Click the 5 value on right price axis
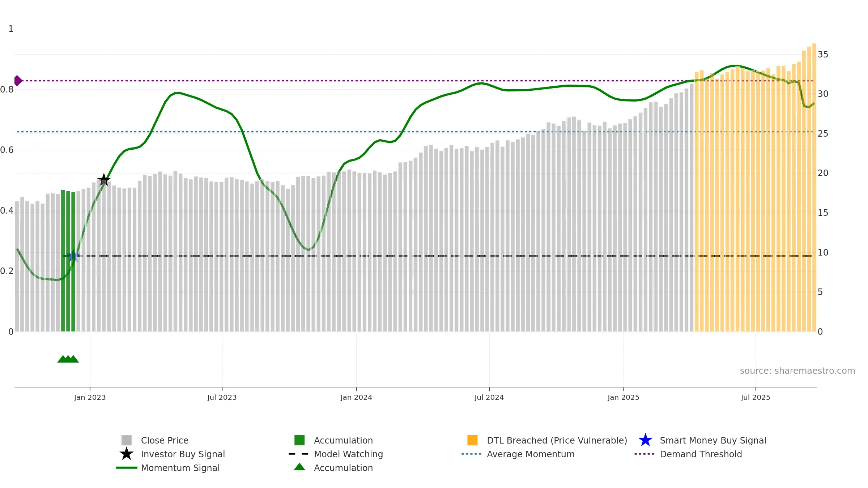Image resolution: width=868 pixels, height=488 pixels. [x=820, y=292]
